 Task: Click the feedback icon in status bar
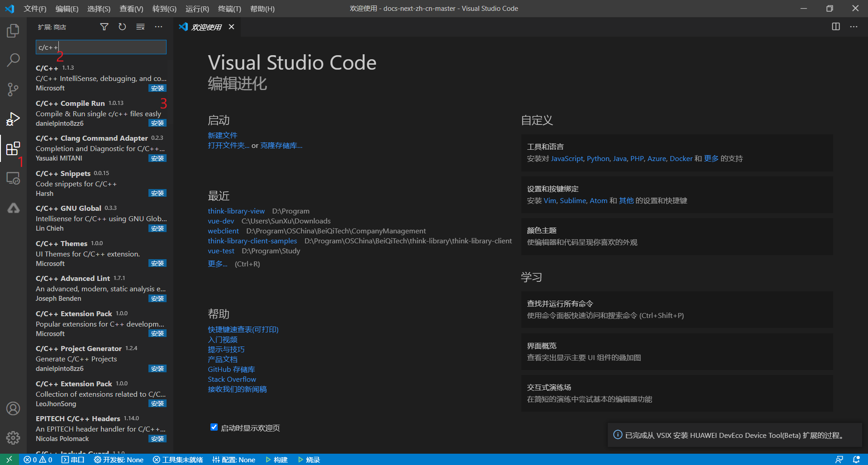(x=839, y=460)
